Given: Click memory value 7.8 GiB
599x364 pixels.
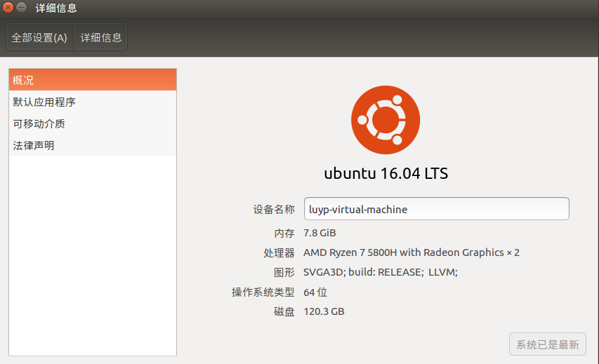Looking at the screenshot, I should (x=320, y=233).
